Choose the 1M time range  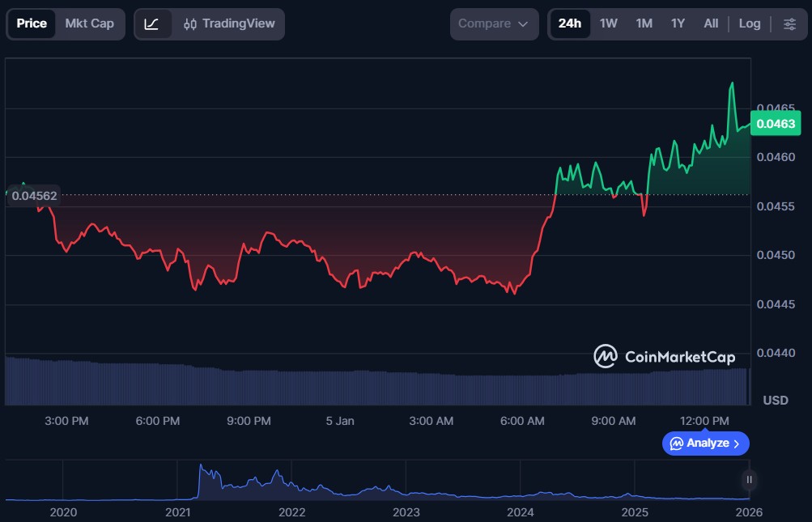point(644,23)
